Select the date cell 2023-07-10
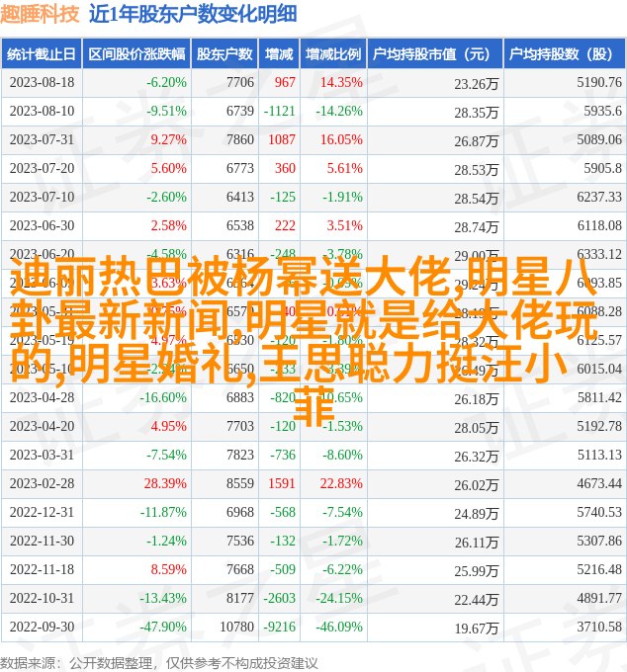Viewport: 627px width, 672px height. 42,197
